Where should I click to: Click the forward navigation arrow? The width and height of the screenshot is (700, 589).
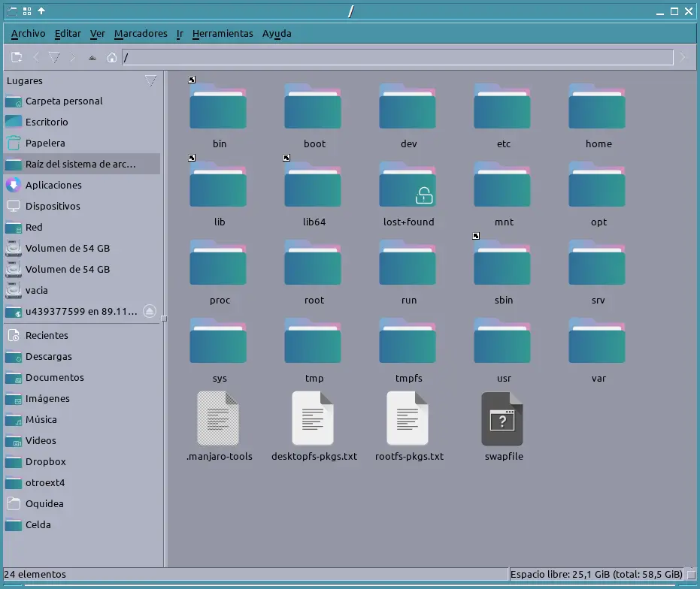tap(73, 57)
